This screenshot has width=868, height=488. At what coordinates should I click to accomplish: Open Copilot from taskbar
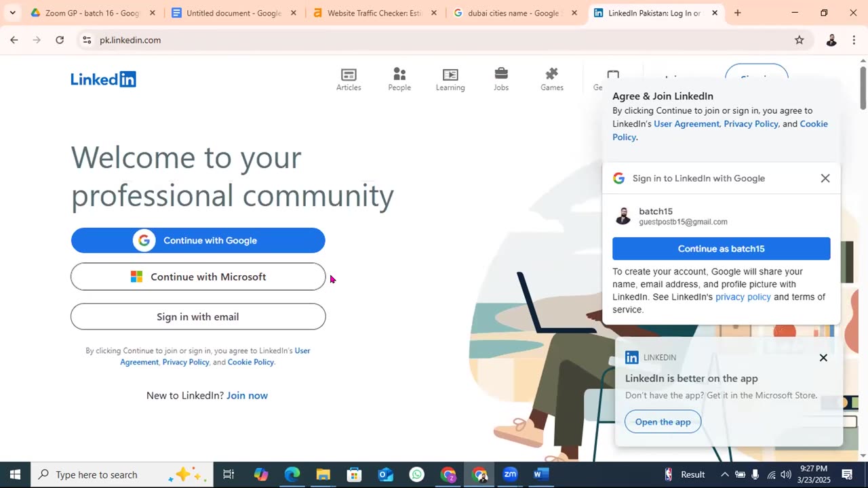(x=261, y=474)
